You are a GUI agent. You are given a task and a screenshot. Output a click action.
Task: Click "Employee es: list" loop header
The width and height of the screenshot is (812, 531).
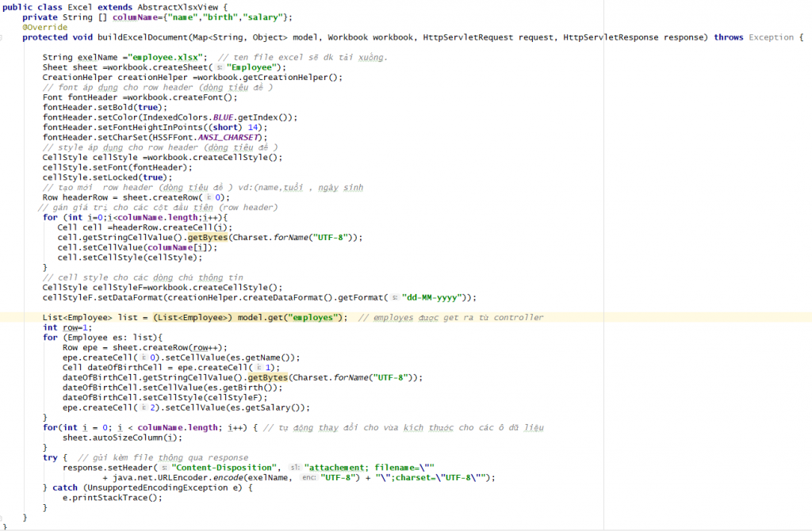[110, 338]
